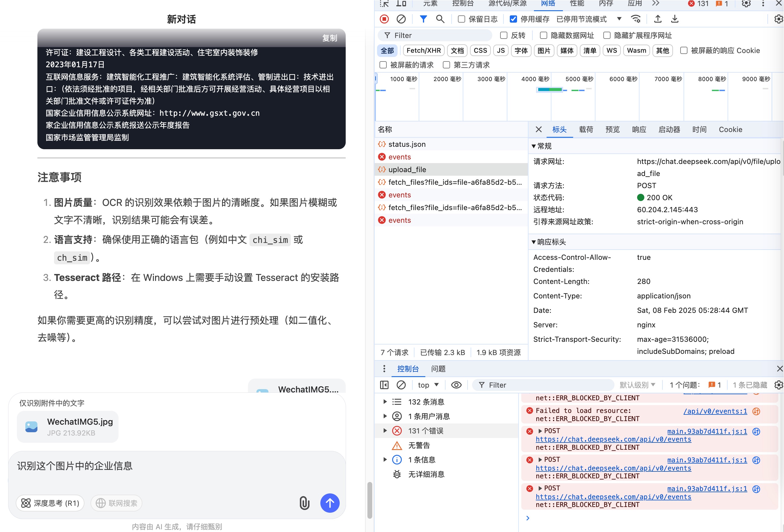Click the console Filter input field
This screenshot has height=532, width=784.
click(x=543, y=385)
